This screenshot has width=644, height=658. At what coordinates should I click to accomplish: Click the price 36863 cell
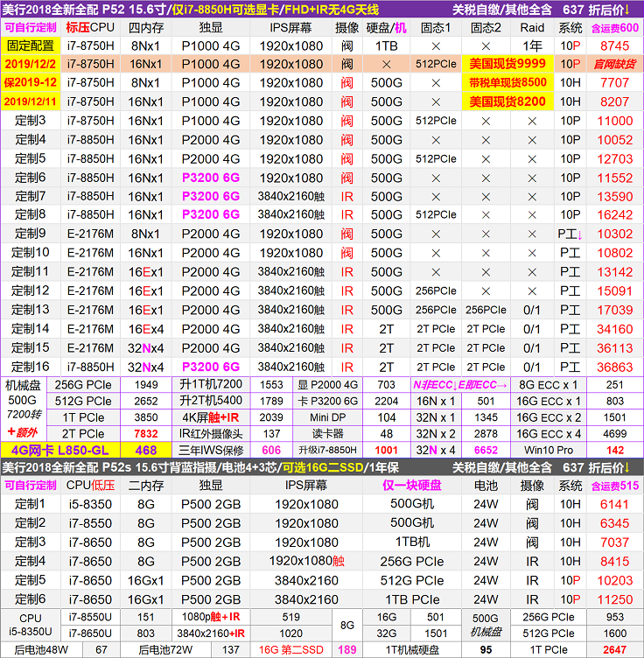pos(615,367)
